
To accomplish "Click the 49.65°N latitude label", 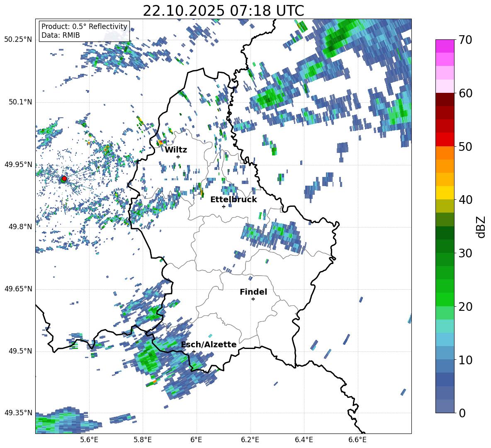I will coord(18,288).
